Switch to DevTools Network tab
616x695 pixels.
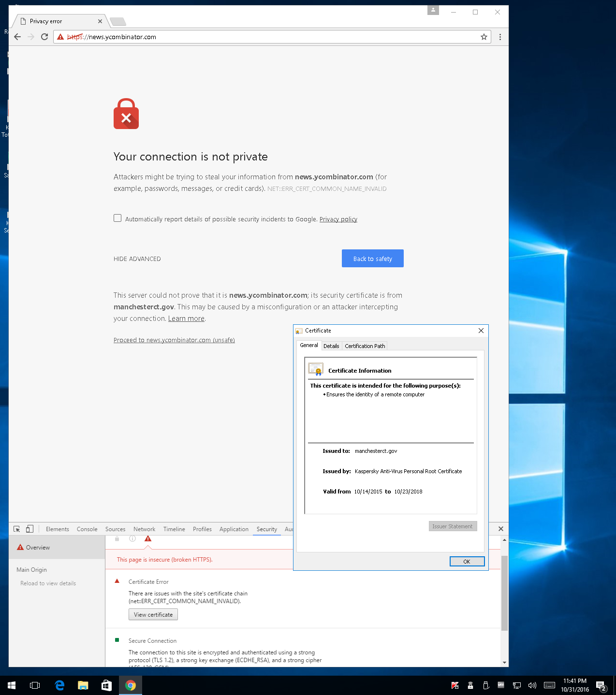144,529
